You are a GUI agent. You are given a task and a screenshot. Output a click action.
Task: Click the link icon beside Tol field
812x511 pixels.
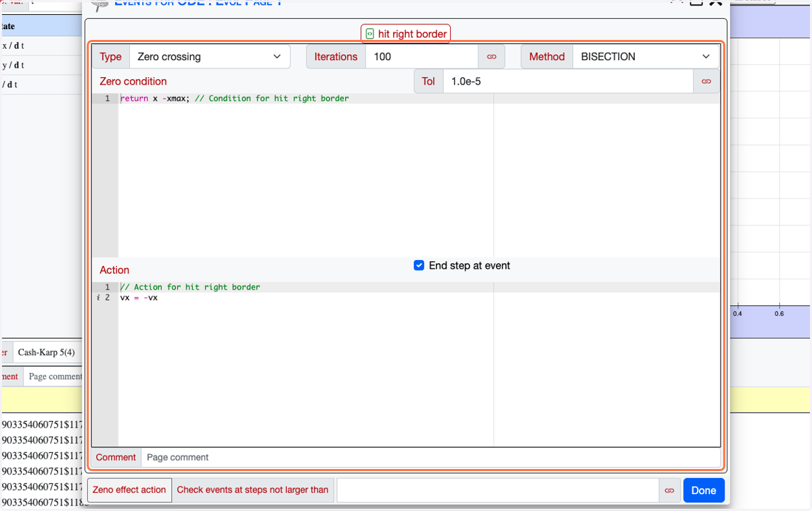coord(706,81)
